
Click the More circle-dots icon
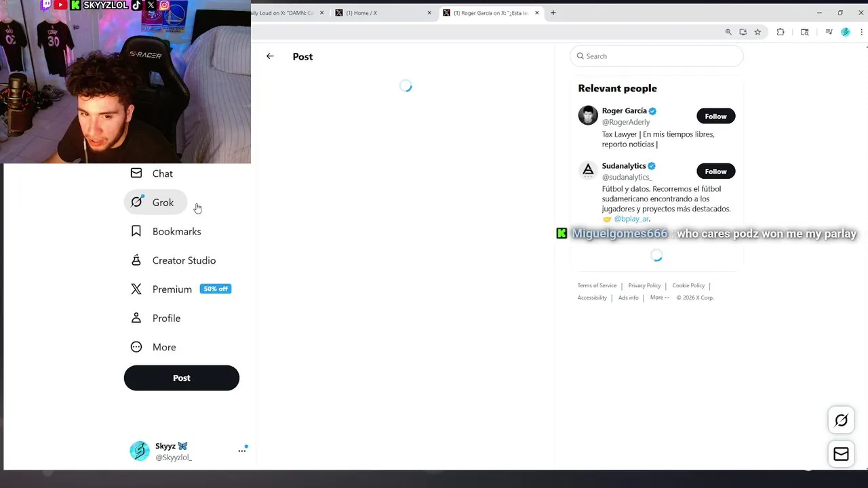click(x=136, y=347)
